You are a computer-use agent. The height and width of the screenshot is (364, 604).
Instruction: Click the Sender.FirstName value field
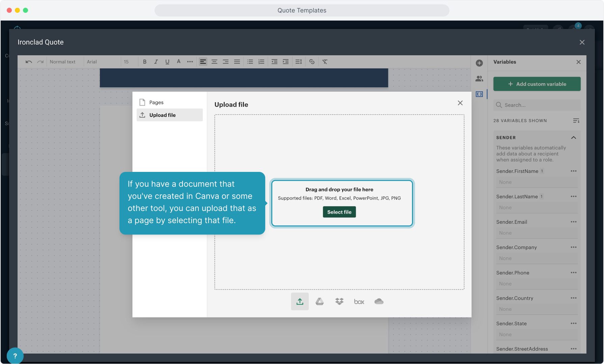(537, 182)
